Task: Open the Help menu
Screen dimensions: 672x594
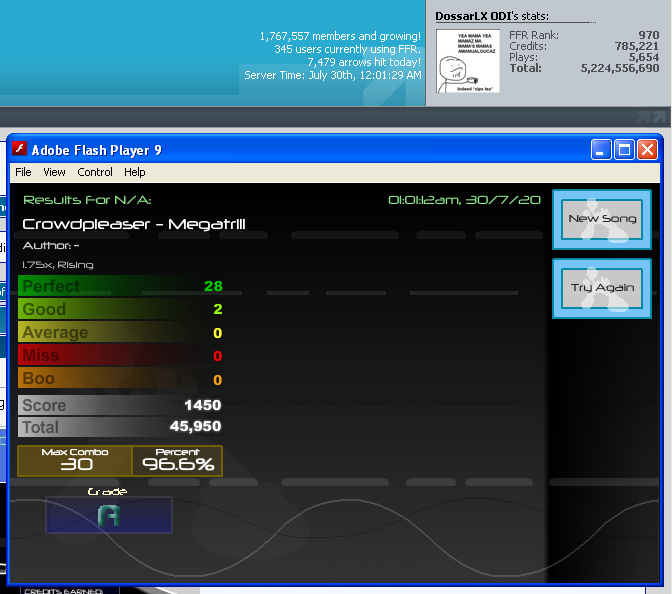Action: (135, 172)
